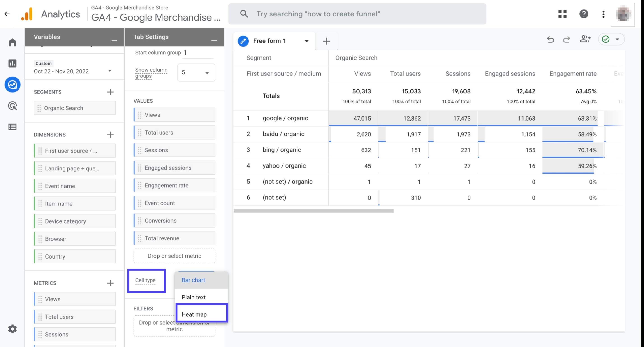Click the baidu / organic row
644x347 pixels.
[x=429, y=134]
